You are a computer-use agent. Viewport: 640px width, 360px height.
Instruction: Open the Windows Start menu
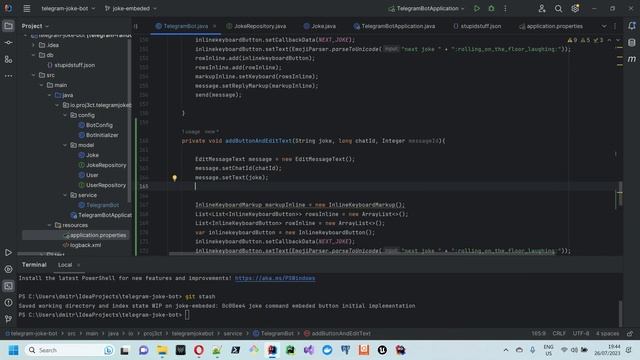click(x=13, y=350)
